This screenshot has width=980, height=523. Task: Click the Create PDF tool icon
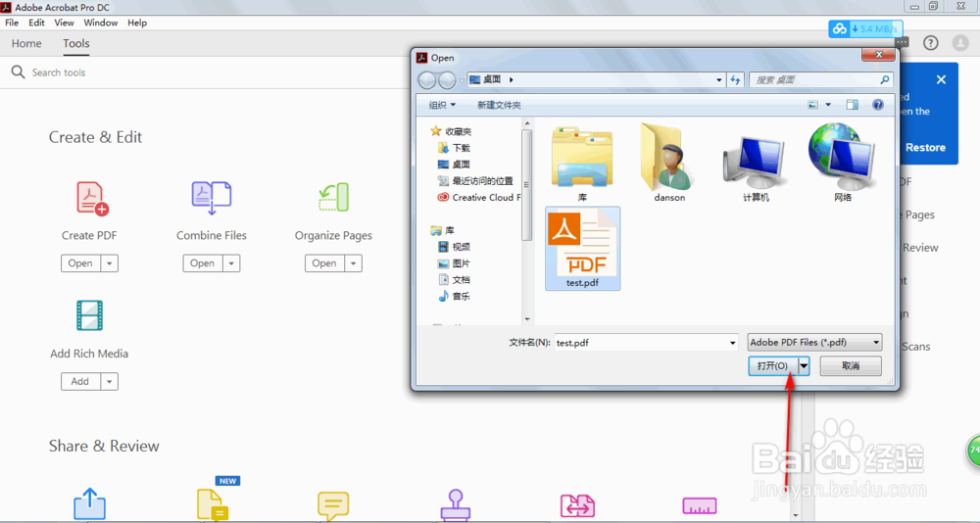[92, 198]
